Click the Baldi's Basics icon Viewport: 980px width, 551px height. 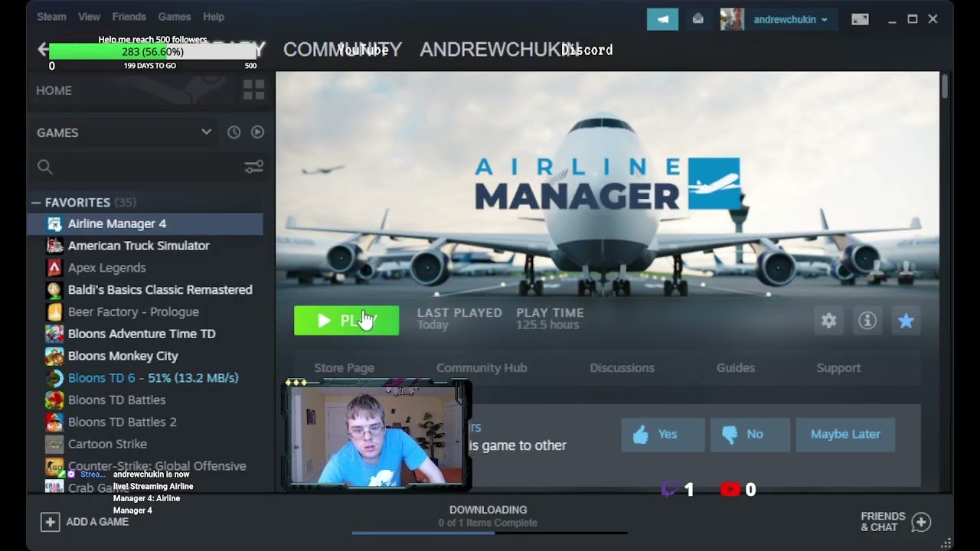pos(54,289)
